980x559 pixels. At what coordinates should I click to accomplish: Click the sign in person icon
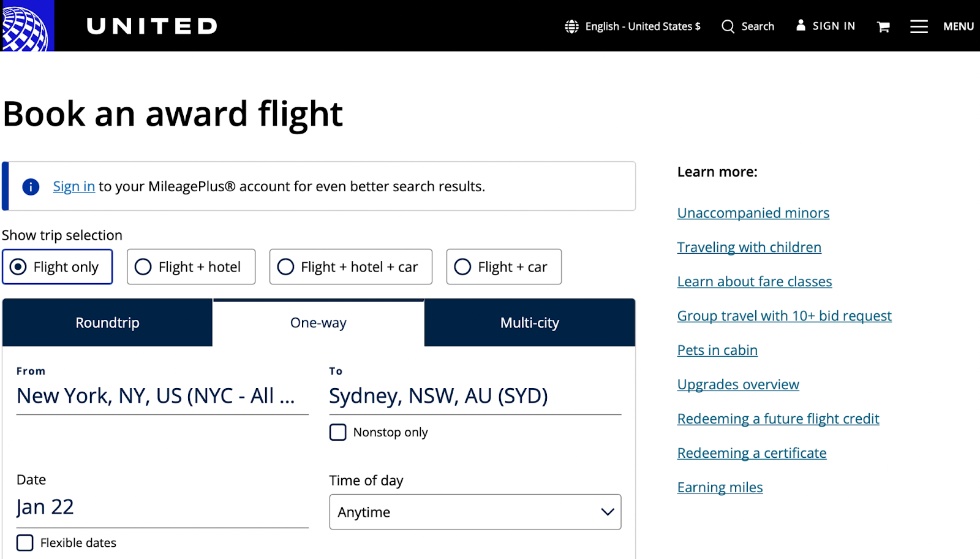[x=801, y=25]
